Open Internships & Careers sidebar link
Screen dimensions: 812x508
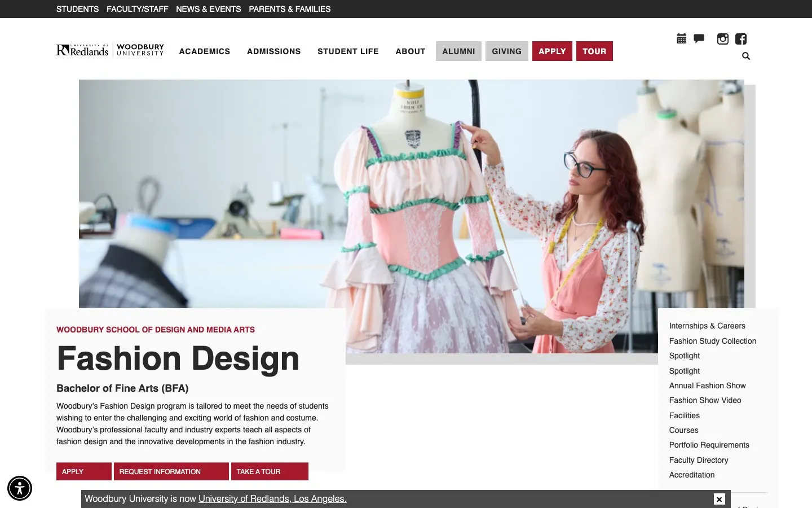pyautogui.click(x=707, y=326)
